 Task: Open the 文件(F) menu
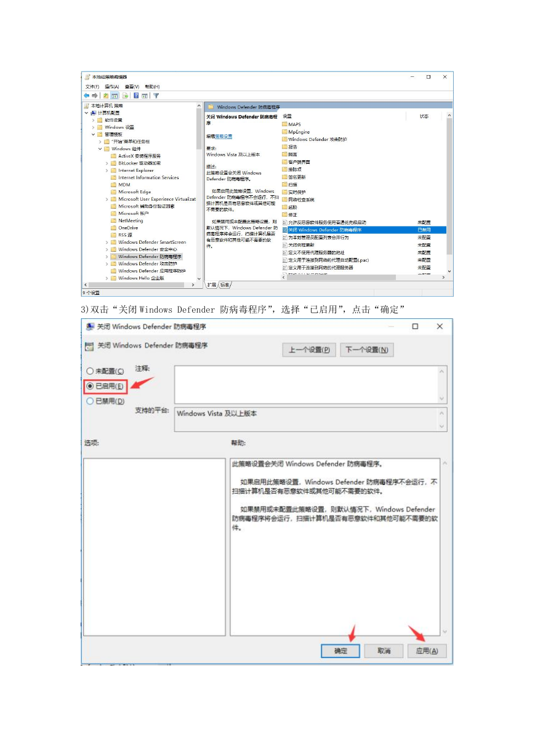click(x=92, y=87)
